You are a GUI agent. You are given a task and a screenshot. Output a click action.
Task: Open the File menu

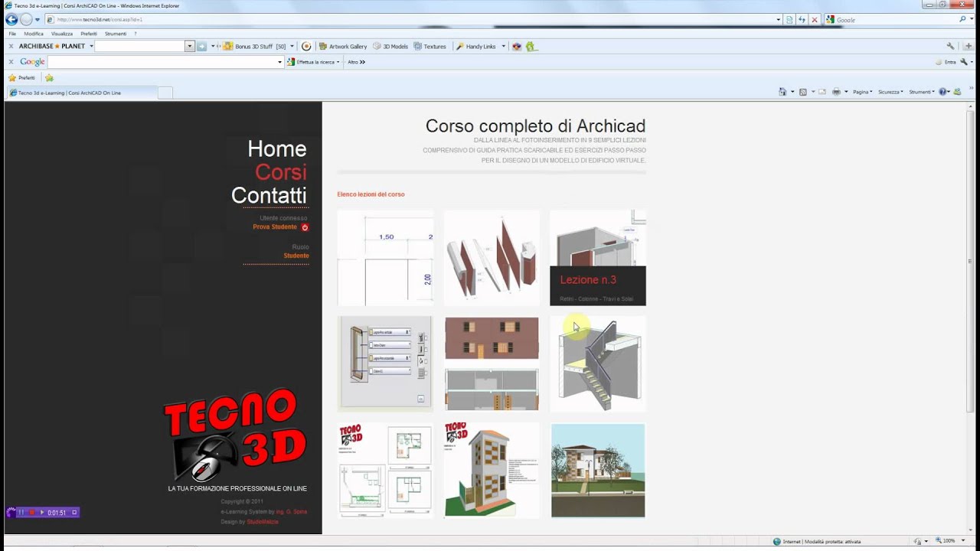pyautogui.click(x=12, y=34)
